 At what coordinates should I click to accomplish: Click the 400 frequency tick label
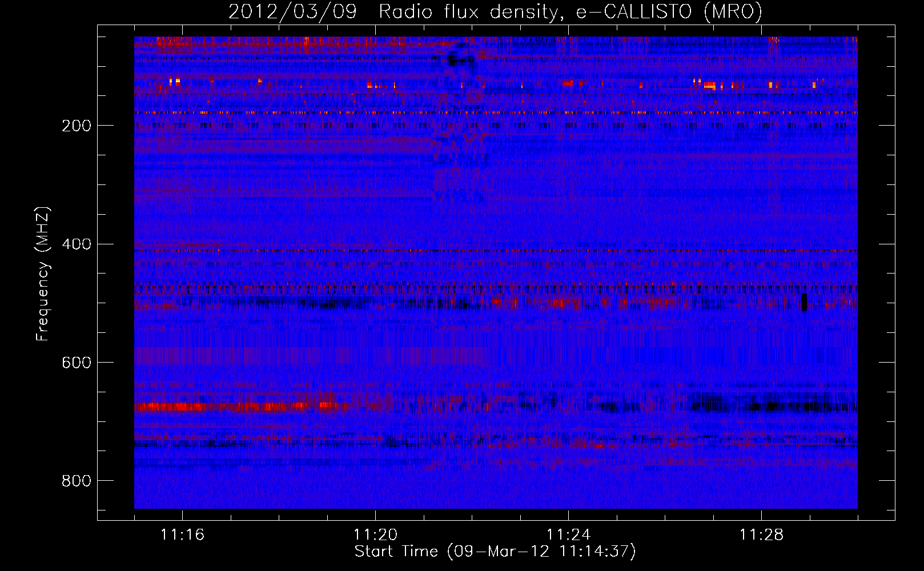coord(77,244)
